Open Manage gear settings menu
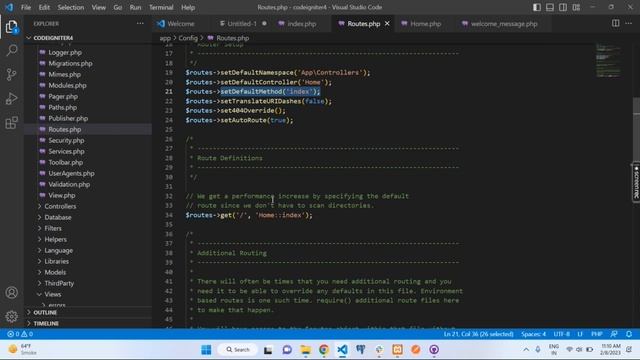 (11, 316)
